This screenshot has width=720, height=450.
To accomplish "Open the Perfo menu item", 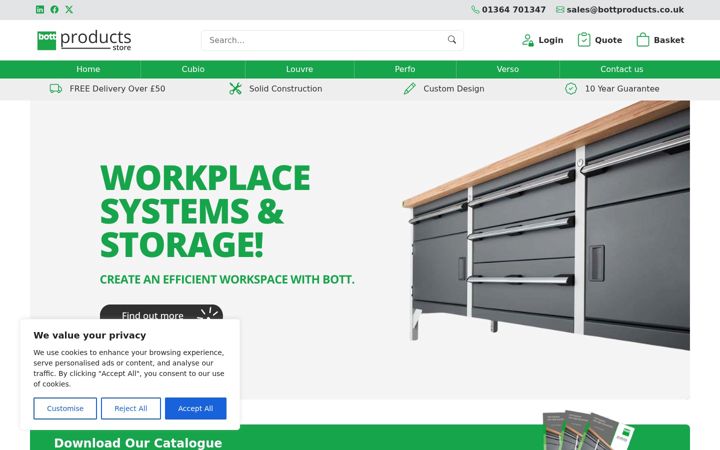I will pyautogui.click(x=405, y=69).
